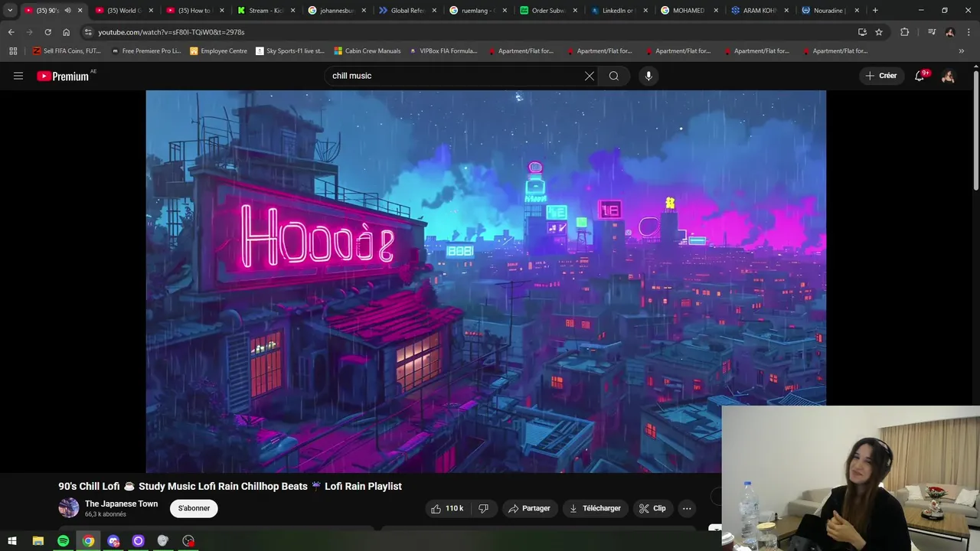Install app icon in the address bar
980x551 pixels.
point(862,32)
